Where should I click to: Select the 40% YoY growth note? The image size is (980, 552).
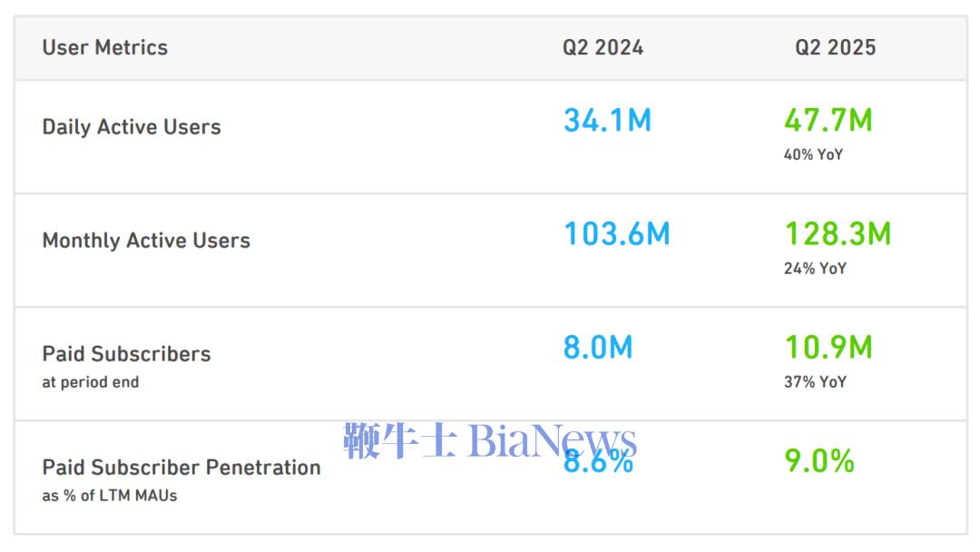tap(813, 154)
